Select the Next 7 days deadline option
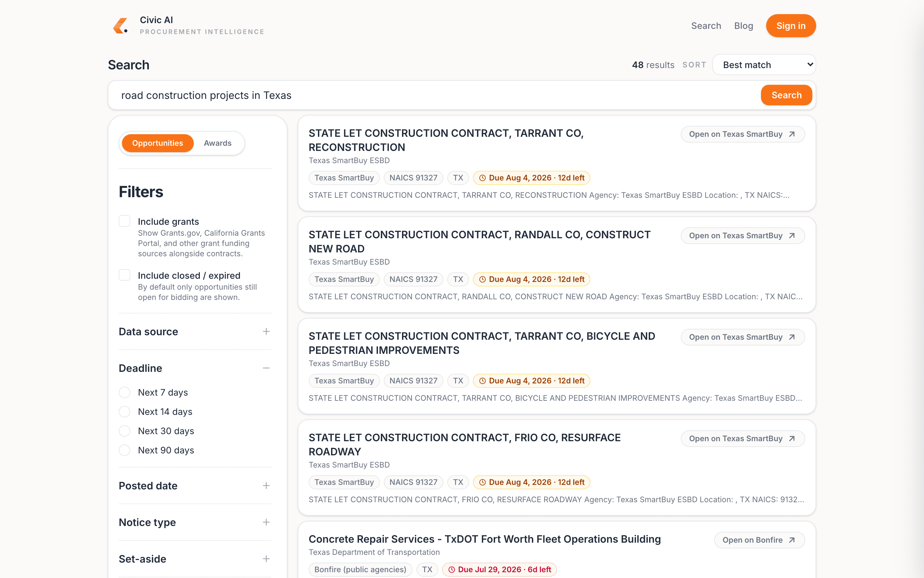Screen dimensions: 924x578 pos(124,392)
